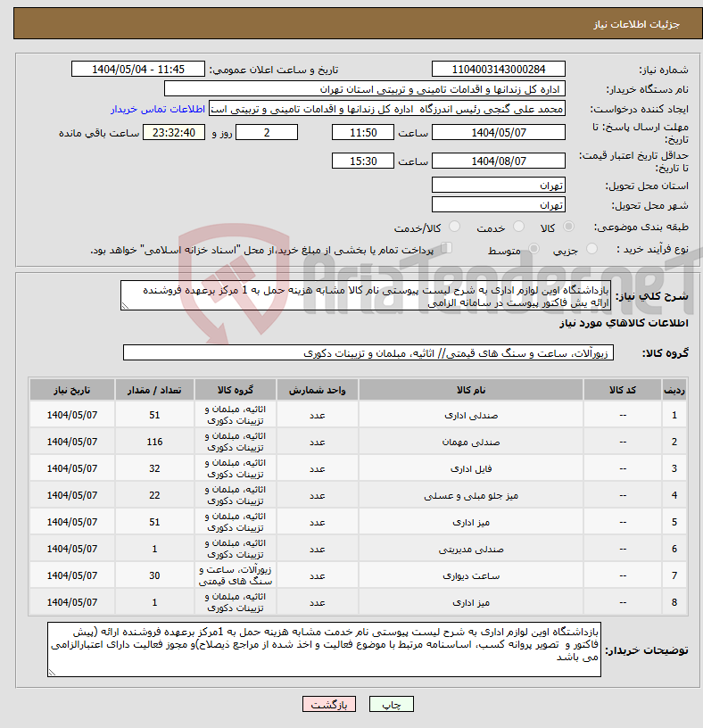Toggle the اسناد خزانه اسلامی payment checkbox
The width and height of the screenshot is (703, 728).
447,248
